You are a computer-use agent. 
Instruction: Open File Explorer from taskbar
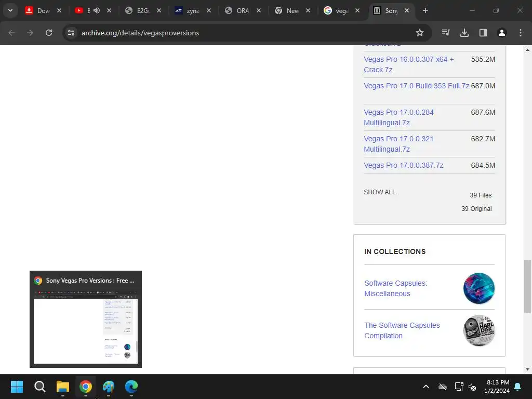point(63,387)
